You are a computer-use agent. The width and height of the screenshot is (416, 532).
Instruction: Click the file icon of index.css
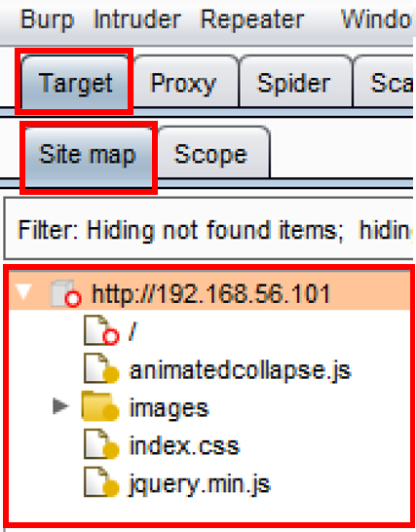[x=101, y=444]
